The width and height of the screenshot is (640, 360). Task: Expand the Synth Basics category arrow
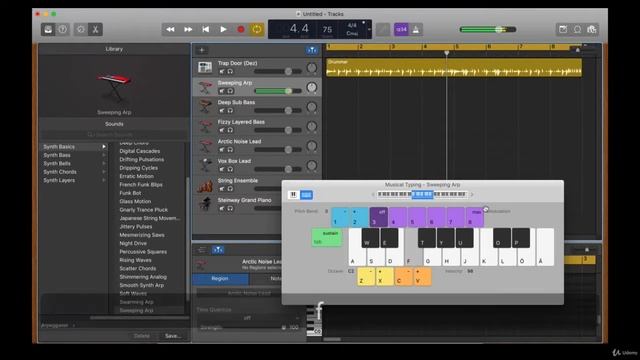(x=104, y=147)
